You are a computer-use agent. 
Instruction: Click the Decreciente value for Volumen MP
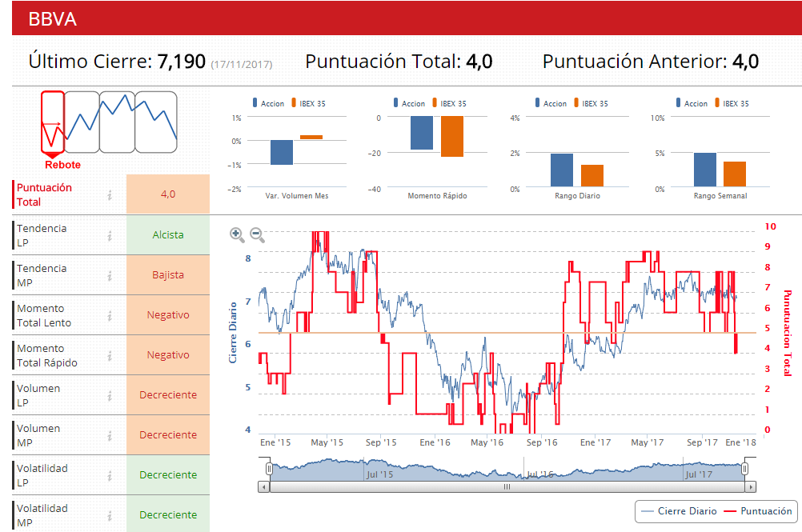click(168, 435)
